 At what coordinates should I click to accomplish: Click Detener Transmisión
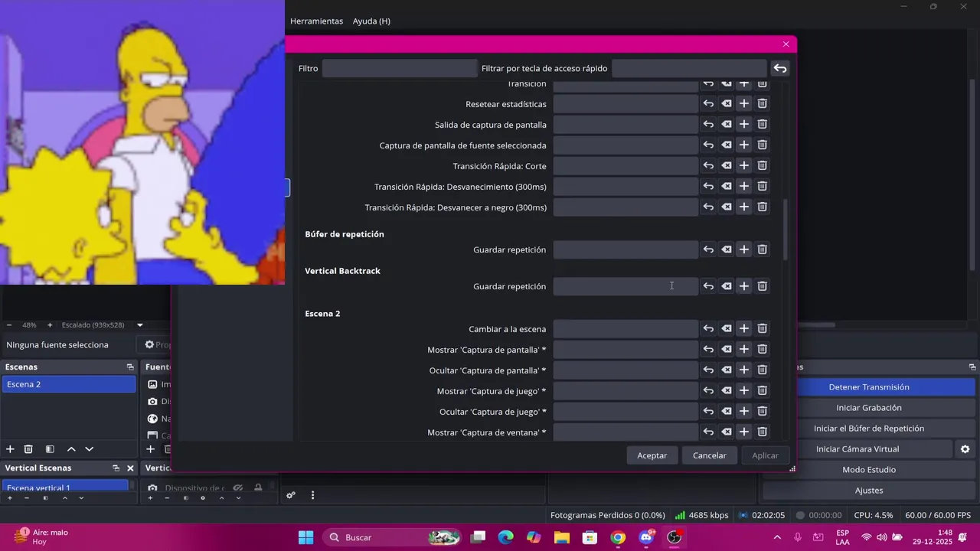point(869,387)
